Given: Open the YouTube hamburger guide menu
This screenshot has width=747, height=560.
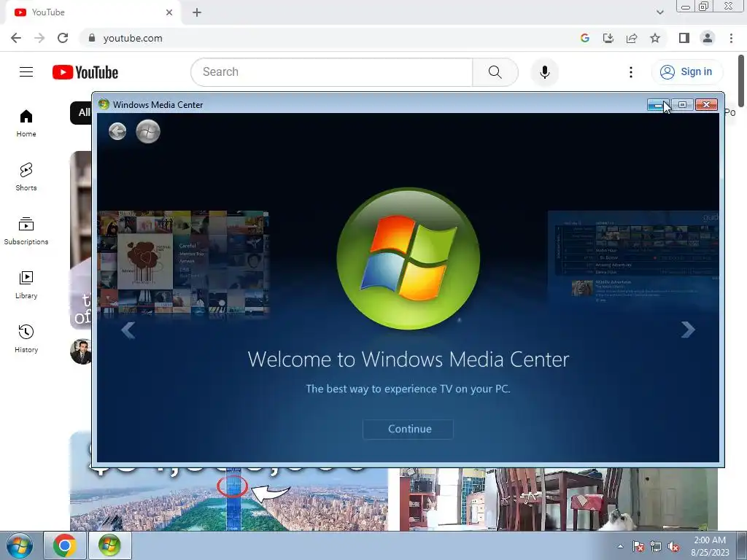Looking at the screenshot, I should pos(26,72).
